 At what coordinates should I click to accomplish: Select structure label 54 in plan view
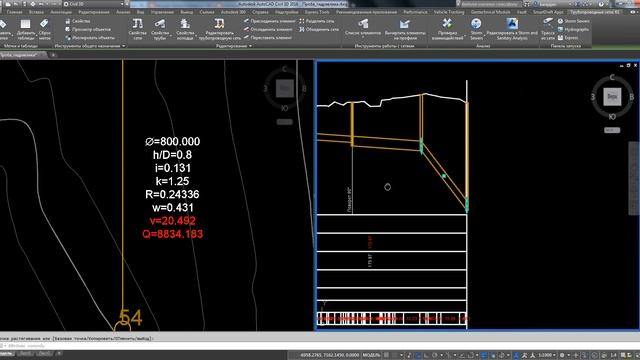[131, 317]
